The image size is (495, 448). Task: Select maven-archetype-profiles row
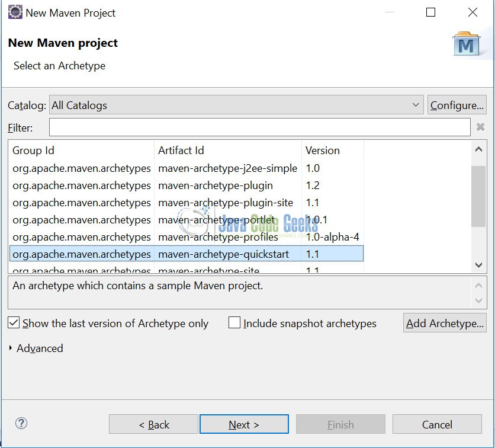click(x=187, y=237)
